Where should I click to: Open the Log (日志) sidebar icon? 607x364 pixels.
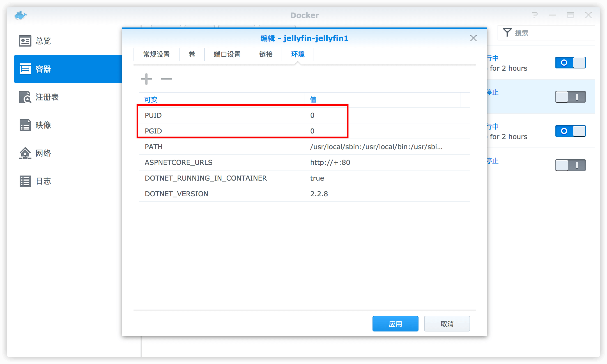tap(25, 181)
